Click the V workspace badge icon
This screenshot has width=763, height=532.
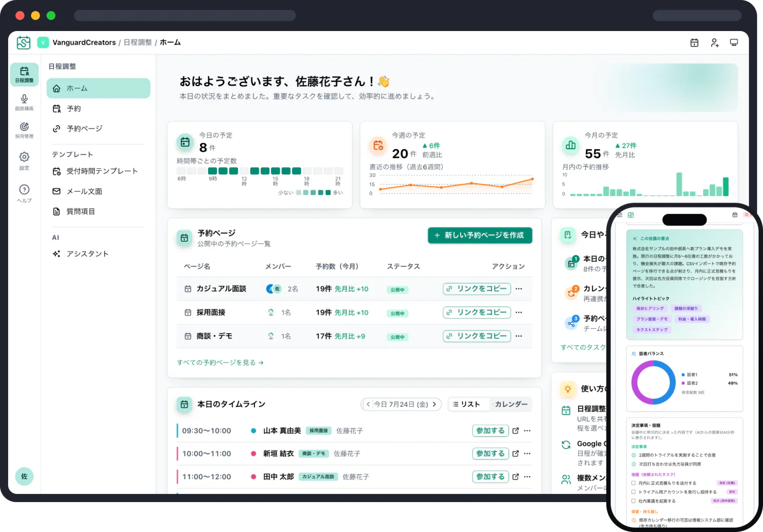click(43, 42)
